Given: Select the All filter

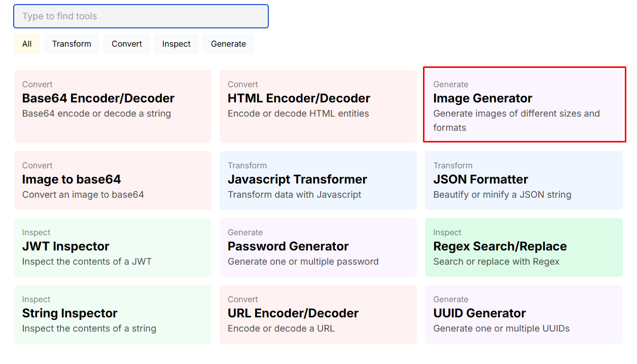Looking at the screenshot, I should 26,44.
